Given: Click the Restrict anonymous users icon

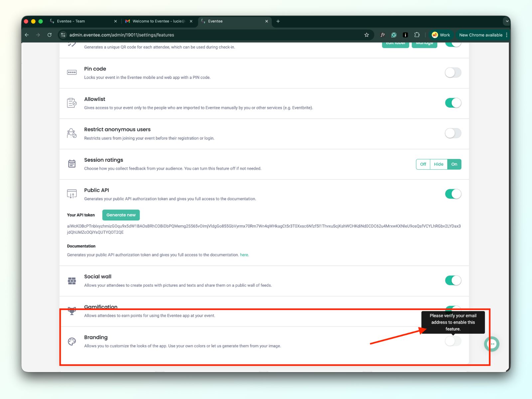Looking at the screenshot, I should [72, 133].
